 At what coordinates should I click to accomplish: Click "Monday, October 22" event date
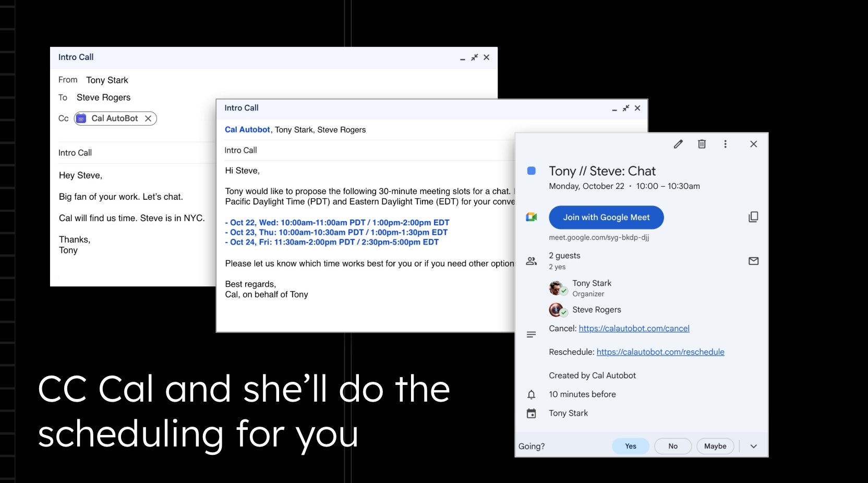pyautogui.click(x=586, y=186)
